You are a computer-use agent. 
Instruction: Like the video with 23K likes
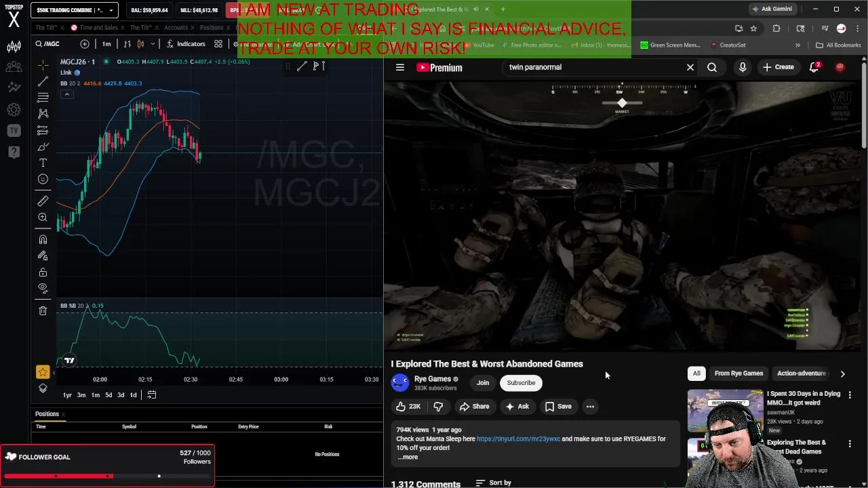(408, 407)
